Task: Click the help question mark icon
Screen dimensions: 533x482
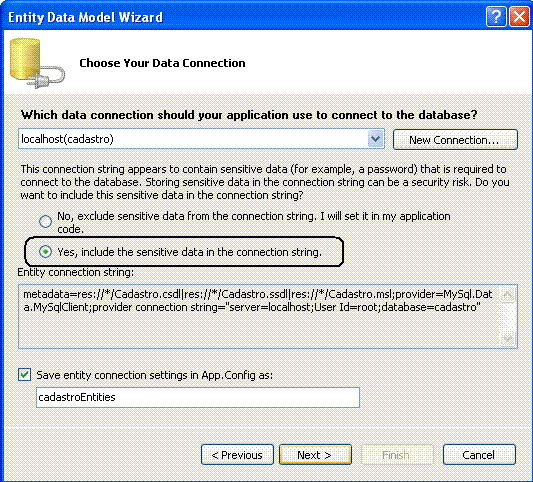Action: pyautogui.click(x=496, y=17)
